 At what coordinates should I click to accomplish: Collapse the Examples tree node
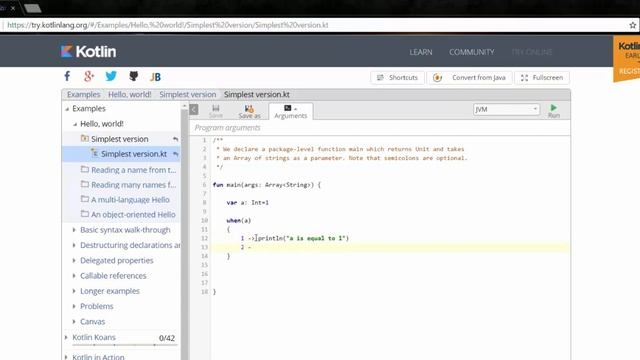[x=67, y=109]
